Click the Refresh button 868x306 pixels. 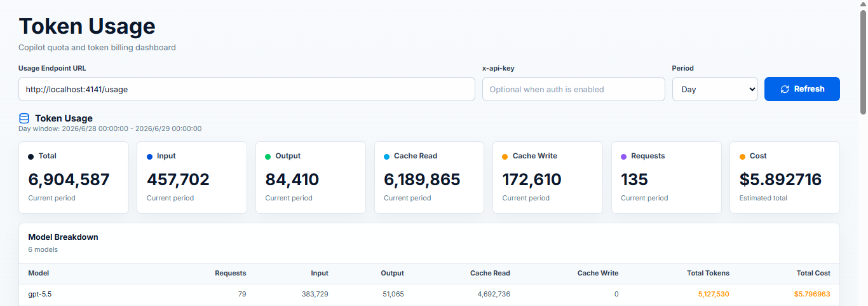click(x=802, y=89)
